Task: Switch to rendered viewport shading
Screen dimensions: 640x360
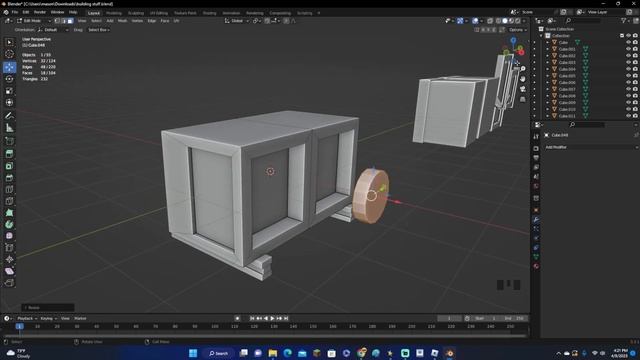Action: (518, 21)
